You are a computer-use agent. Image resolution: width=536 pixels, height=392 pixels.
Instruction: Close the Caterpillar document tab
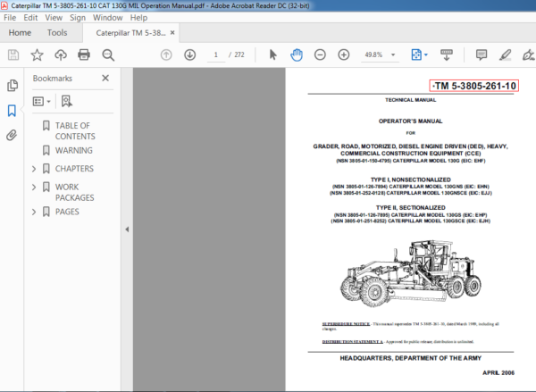click(x=172, y=32)
